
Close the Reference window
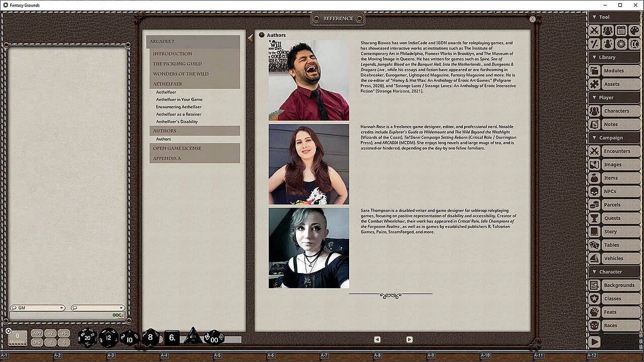coord(532,19)
